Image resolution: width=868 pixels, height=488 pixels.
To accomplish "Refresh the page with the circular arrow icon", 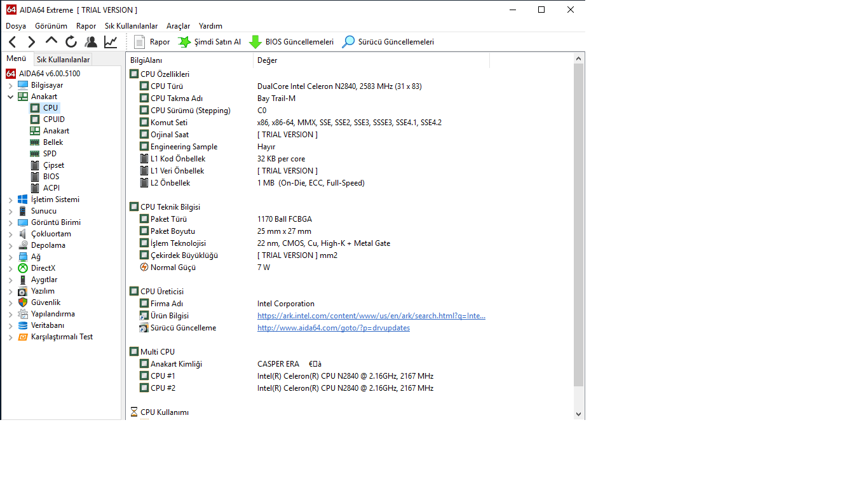I will tap(71, 42).
